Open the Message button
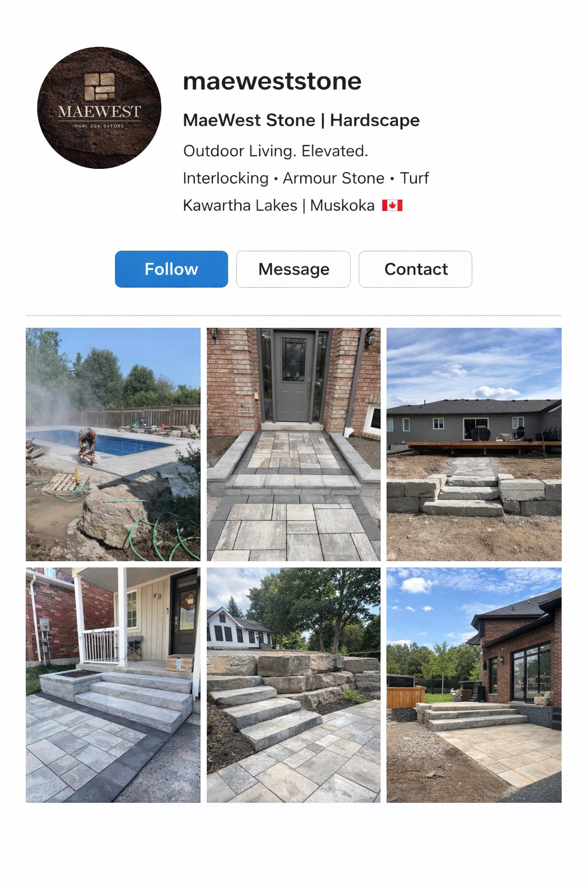 click(293, 269)
